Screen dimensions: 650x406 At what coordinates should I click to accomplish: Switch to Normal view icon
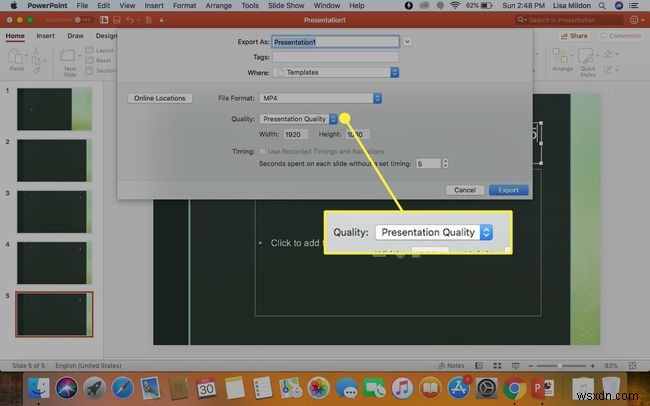point(479,366)
